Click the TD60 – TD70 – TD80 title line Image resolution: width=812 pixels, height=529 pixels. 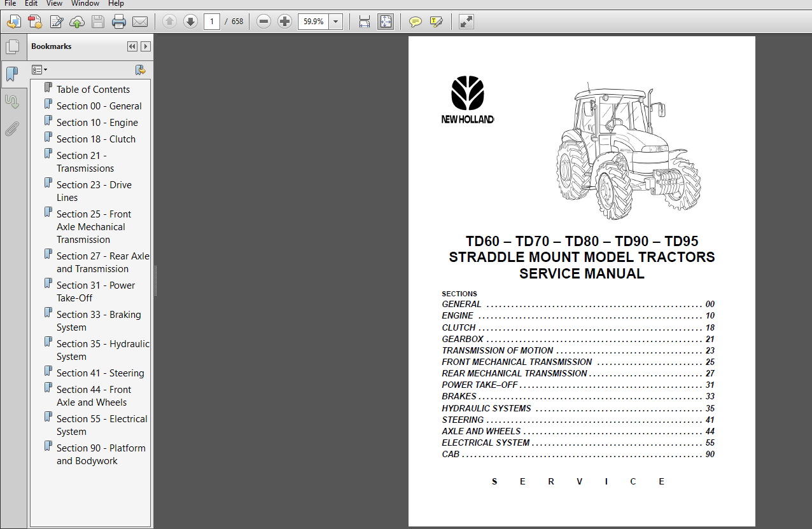582,242
